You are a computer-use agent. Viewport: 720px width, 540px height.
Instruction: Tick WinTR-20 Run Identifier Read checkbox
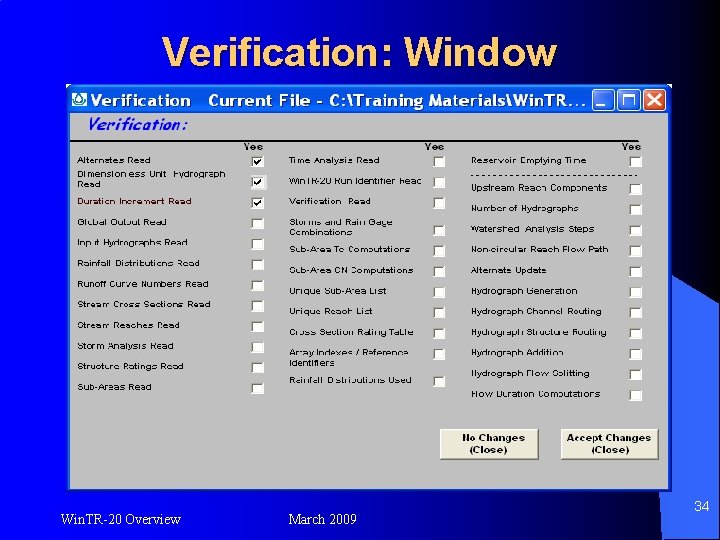439,182
